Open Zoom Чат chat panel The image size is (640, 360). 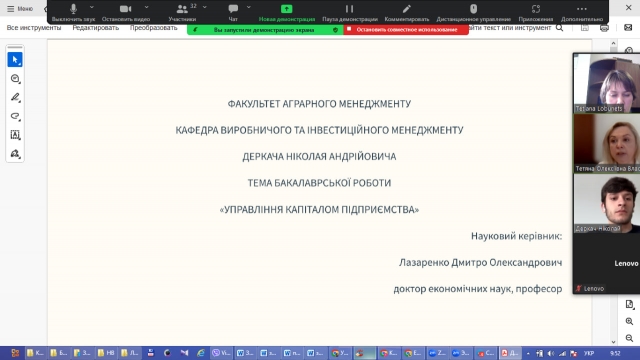[233, 12]
